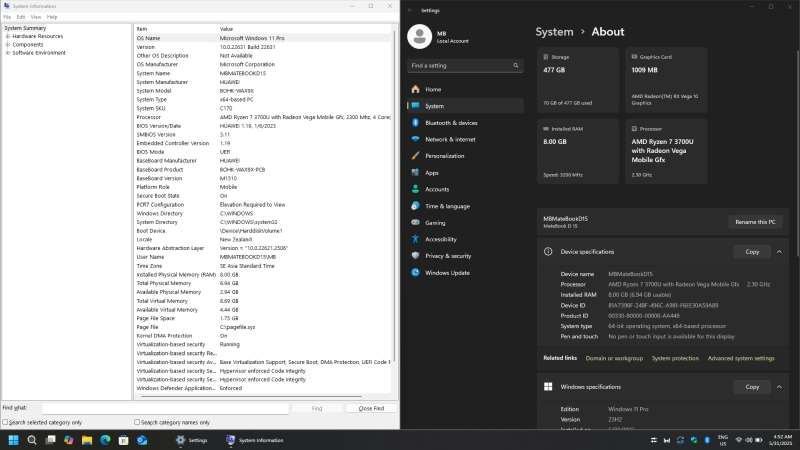Click Rename this PC button
Image resolution: width=800 pixels, height=450 pixels.
tap(755, 222)
